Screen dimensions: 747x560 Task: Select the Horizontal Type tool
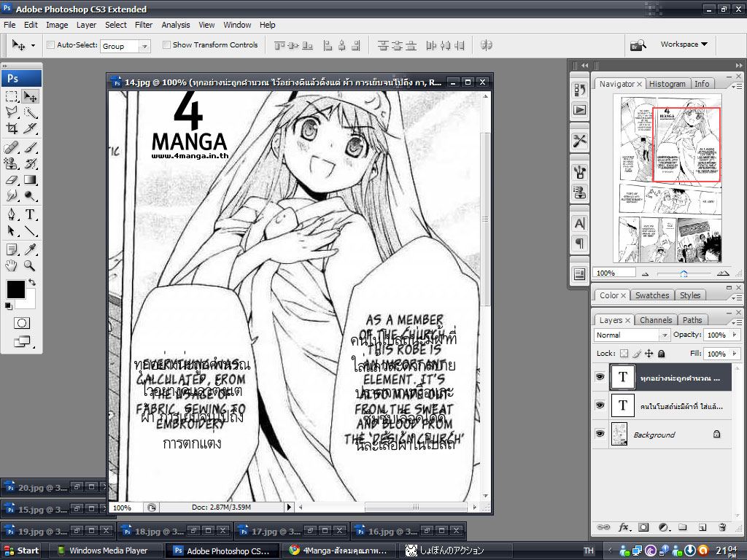(x=31, y=215)
